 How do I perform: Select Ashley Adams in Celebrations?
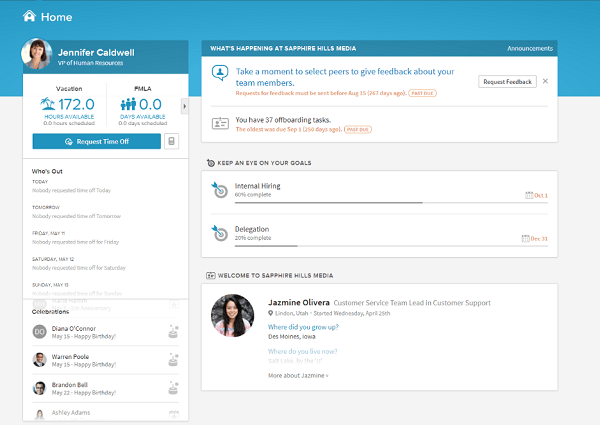71,413
